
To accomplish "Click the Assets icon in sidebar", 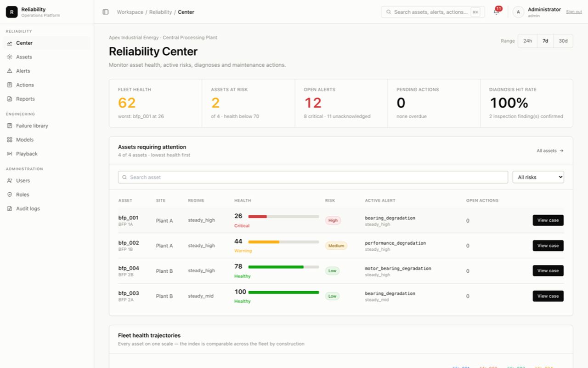I will pyautogui.click(x=10, y=57).
